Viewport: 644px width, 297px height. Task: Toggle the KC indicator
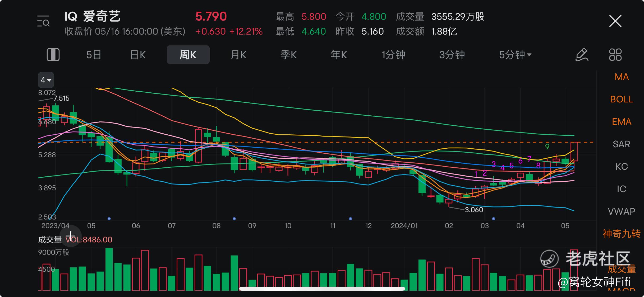[622, 167]
